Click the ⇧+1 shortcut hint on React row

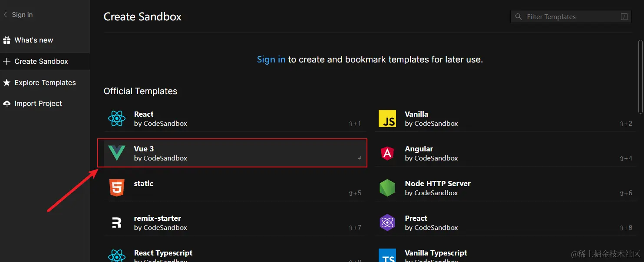(355, 124)
